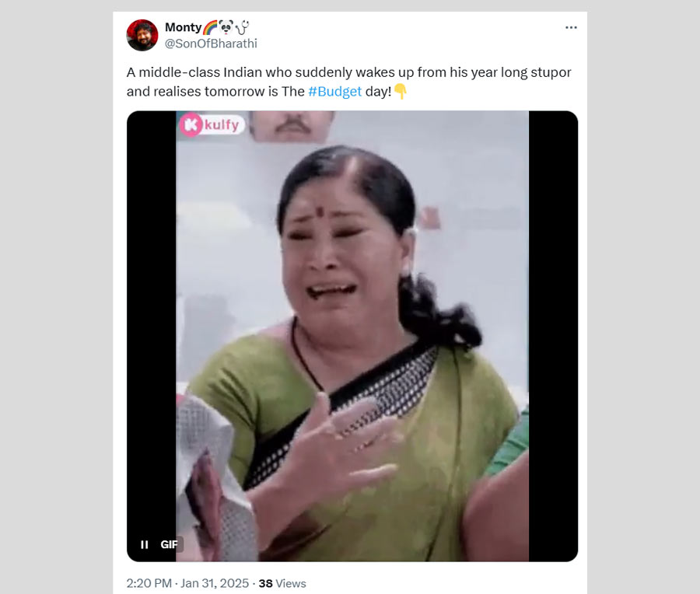
Task: Open the three-dot more options menu
Action: point(571,28)
